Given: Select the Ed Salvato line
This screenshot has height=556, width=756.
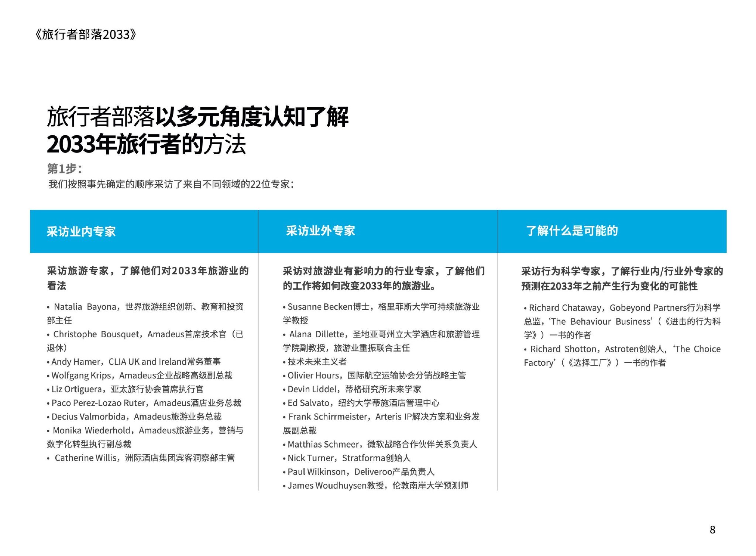Looking at the screenshot, I should point(361,403).
